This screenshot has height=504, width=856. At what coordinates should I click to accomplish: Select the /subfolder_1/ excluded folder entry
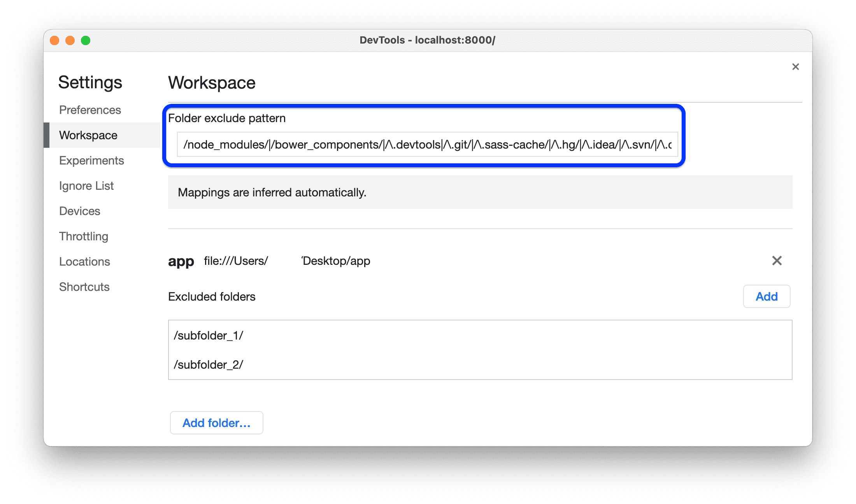[209, 334]
